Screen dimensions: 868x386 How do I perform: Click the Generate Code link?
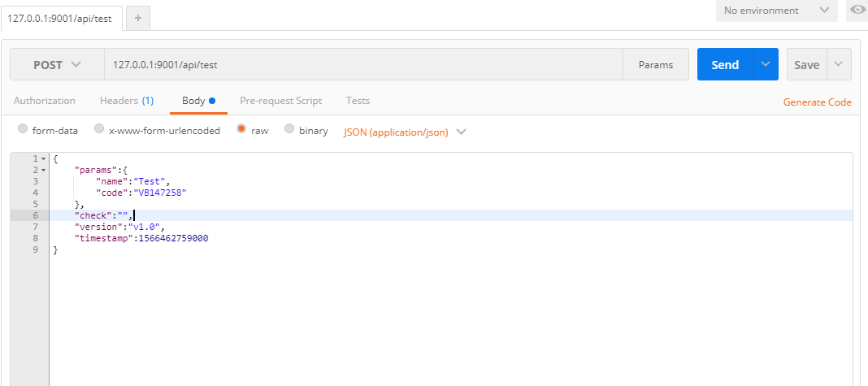tap(817, 102)
